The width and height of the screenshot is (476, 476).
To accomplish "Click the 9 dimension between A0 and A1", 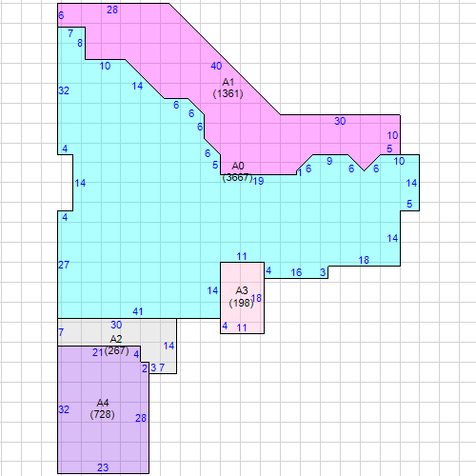I will [x=329, y=161].
